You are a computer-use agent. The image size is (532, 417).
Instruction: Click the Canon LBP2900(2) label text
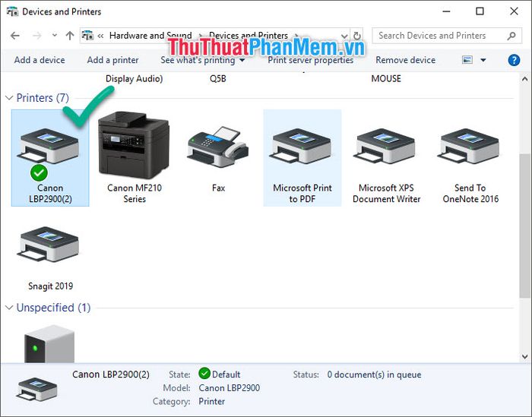click(x=50, y=193)
